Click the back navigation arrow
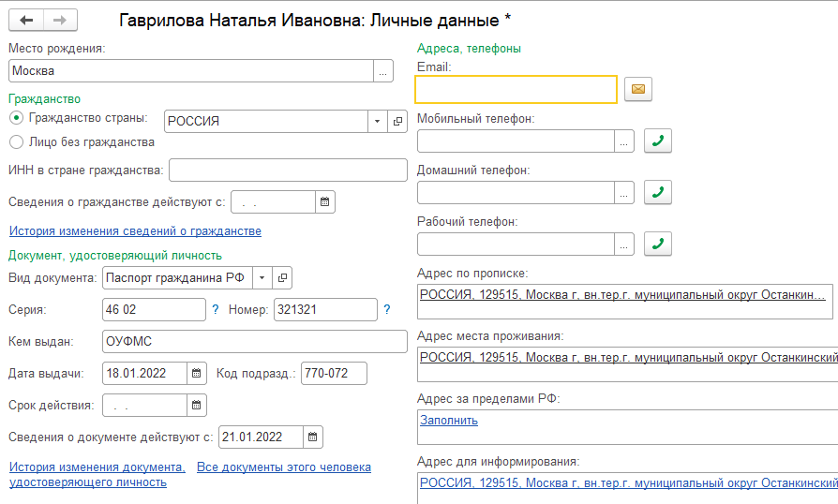Screen dimensions: 838x504 coord(26,20)
